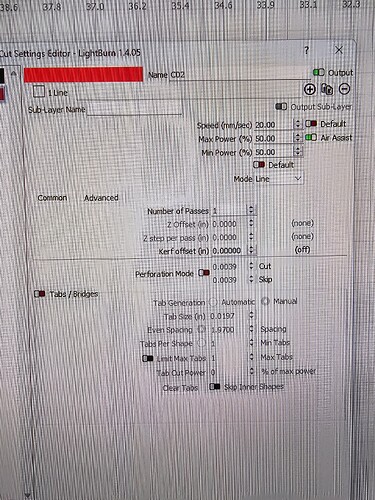Click the red layer color bar
This screenshot has height=500, width=375.
(83, 74)
